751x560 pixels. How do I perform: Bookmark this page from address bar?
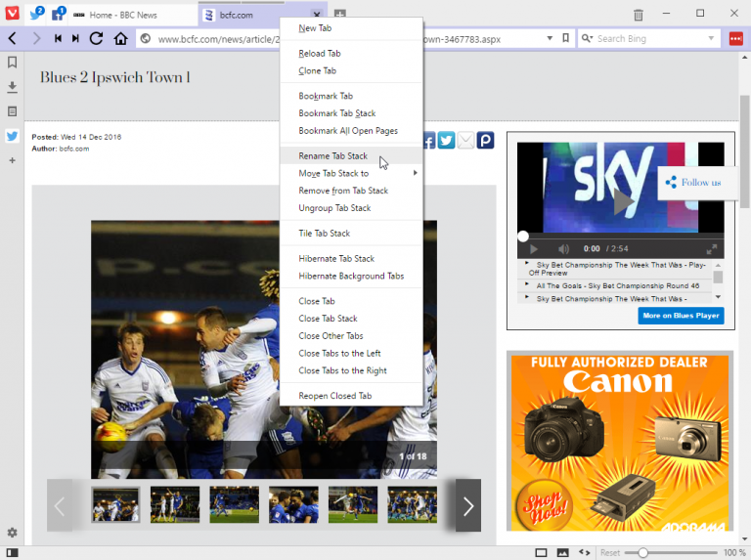[x=565, y=38]
